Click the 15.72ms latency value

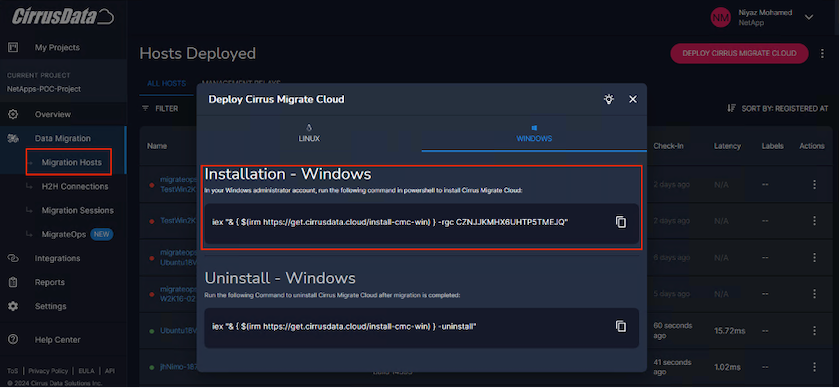click(729, 331)
